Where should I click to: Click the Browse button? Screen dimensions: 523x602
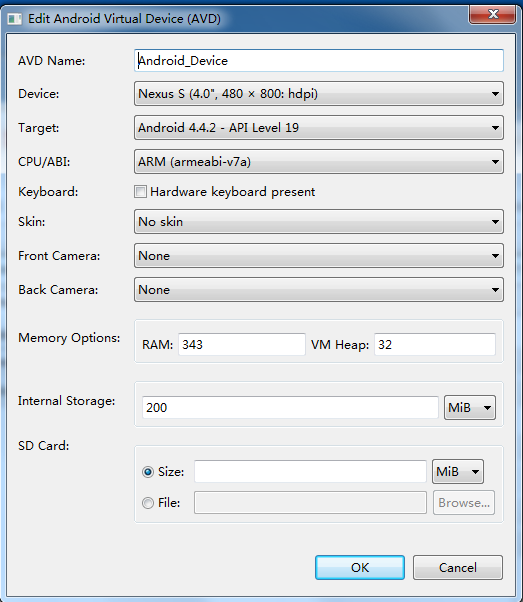pyautogui.click(x=464, y=503)
